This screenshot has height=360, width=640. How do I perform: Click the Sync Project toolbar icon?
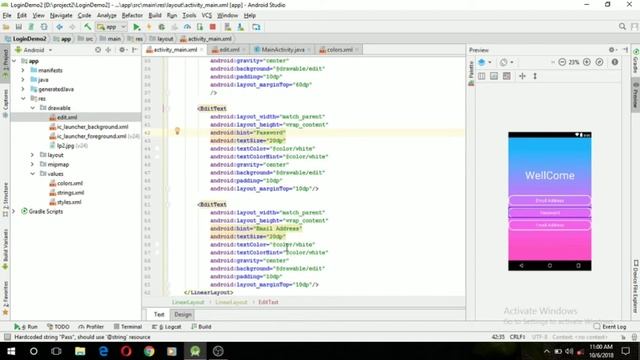pyautogui.click(x=31, y=27)
